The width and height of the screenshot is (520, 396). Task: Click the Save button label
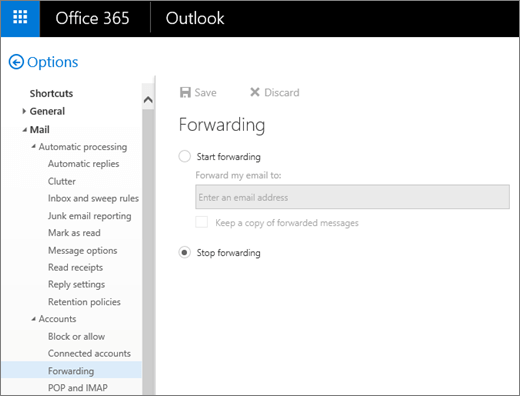coord(206,92)
